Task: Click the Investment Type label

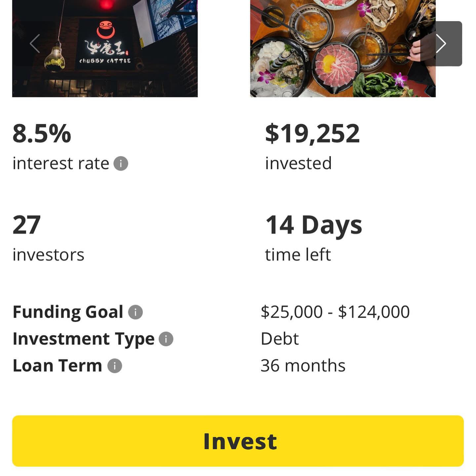Action: (83, 339)
